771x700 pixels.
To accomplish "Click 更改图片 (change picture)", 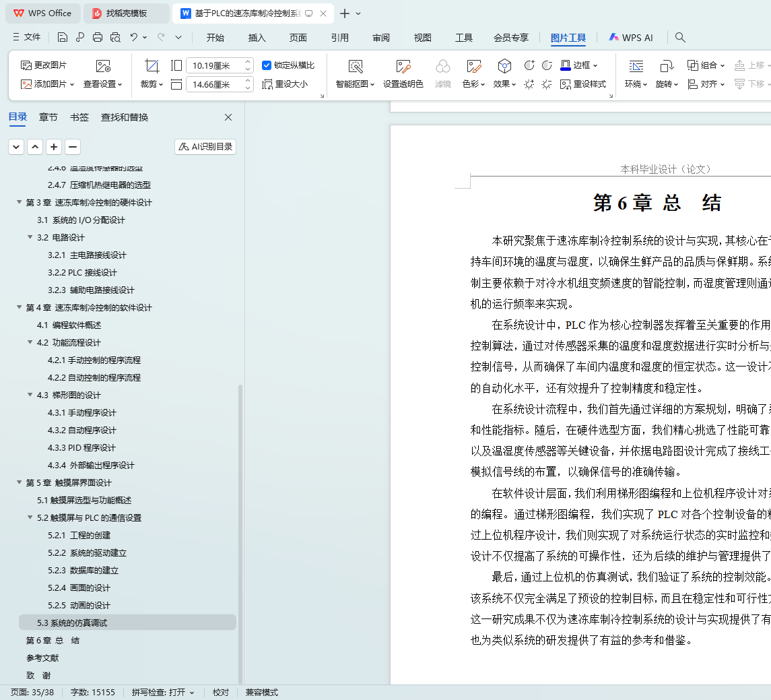I will pyautogui.click(x=44, y=65).
